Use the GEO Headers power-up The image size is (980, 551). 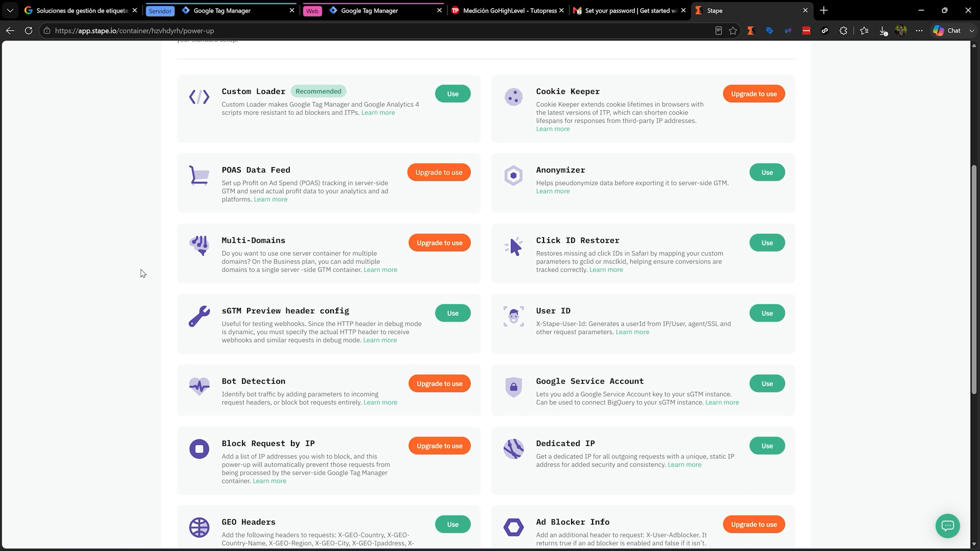pos(453,524)
